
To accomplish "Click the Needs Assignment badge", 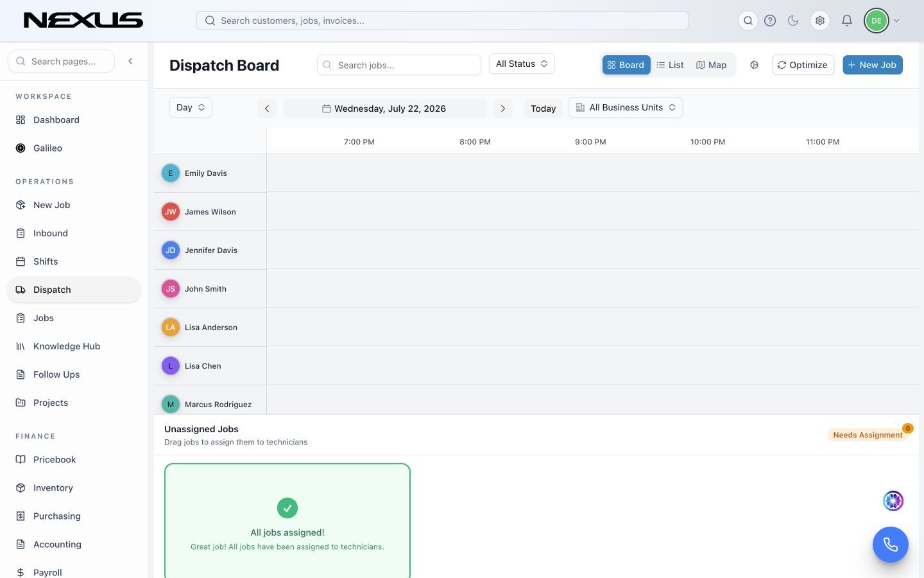I will 868,435.
